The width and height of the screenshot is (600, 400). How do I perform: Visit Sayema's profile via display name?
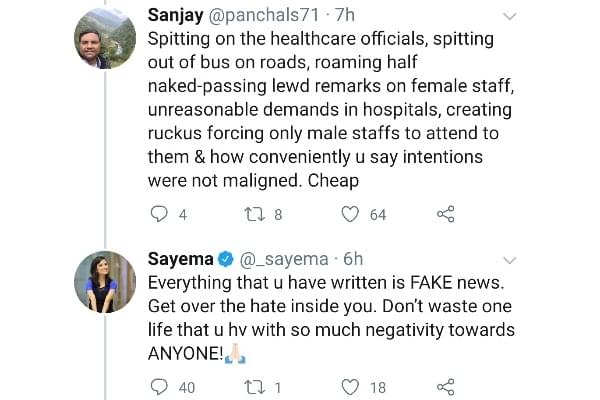pos(180,259)
